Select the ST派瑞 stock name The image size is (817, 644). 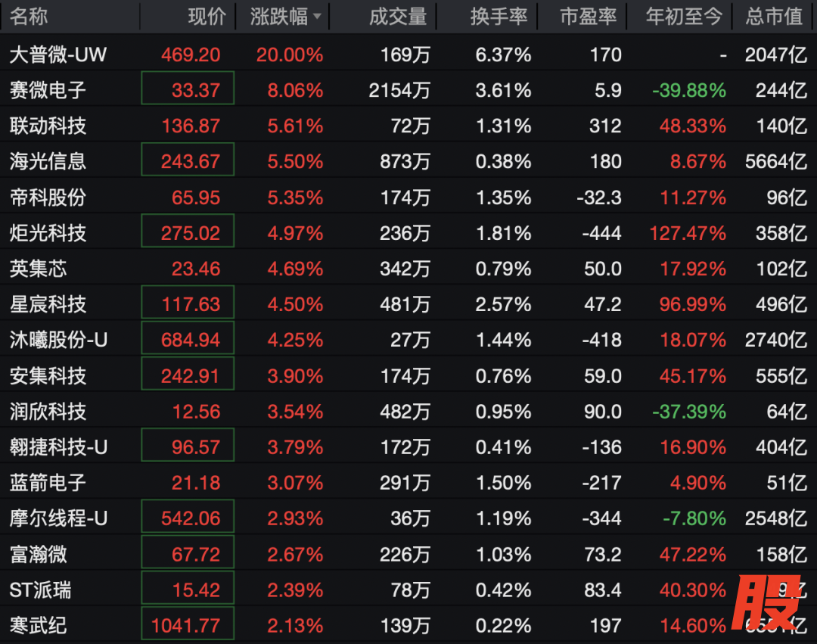[x=40, y=590]
